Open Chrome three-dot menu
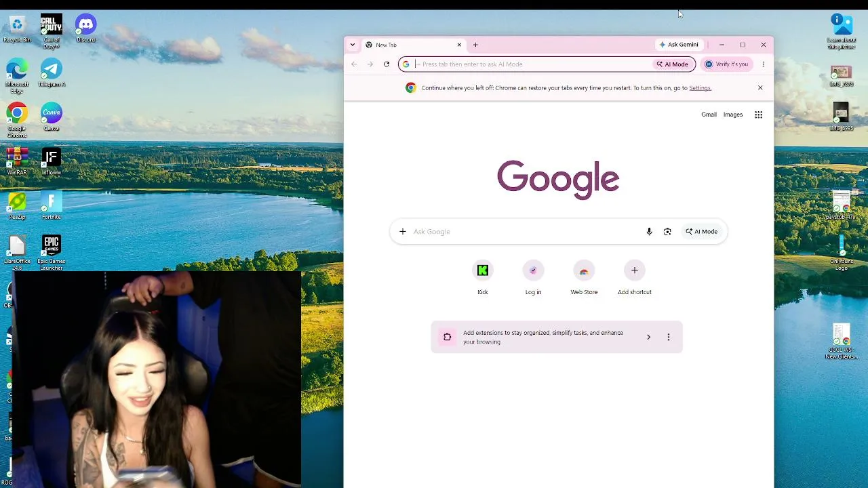Viewport: 868px width, 488px height. point(763,64)
